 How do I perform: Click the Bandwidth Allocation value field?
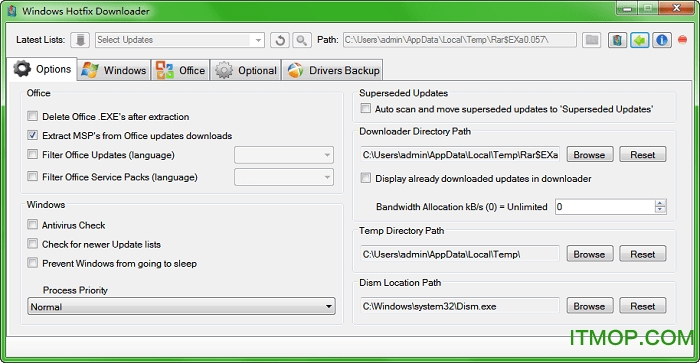click(x=605, y=207)
